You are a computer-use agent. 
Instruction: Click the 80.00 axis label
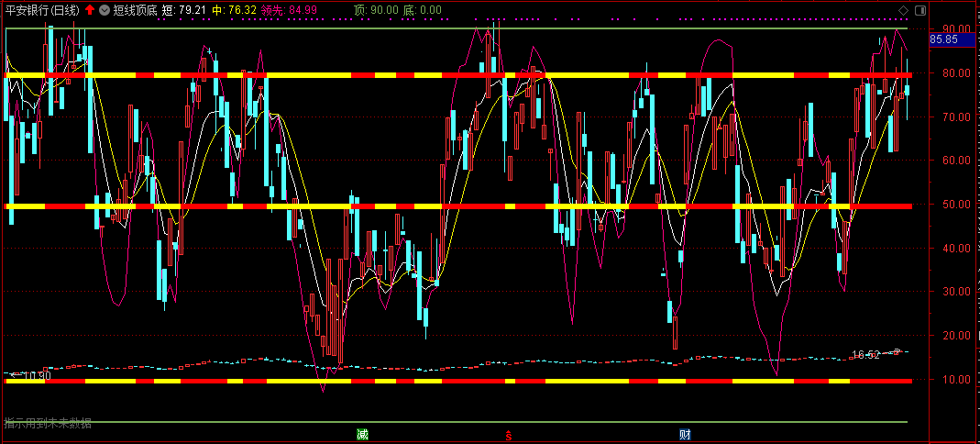pyautogui.click(x=956, y=72)
